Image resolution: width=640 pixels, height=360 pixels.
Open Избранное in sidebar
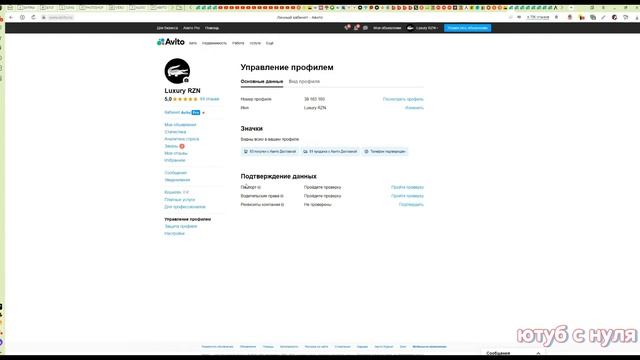click(175, 160)
